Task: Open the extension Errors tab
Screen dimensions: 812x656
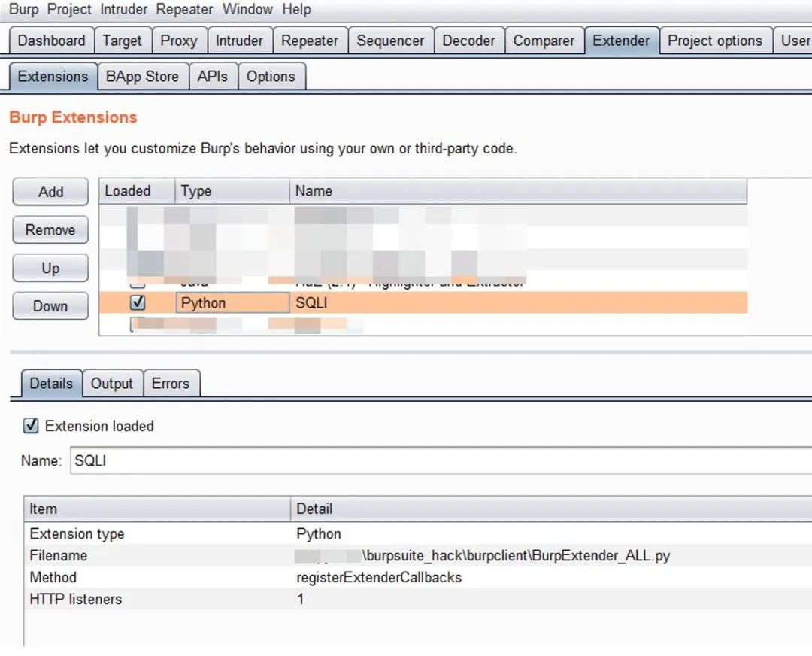Action: point(171,384)
